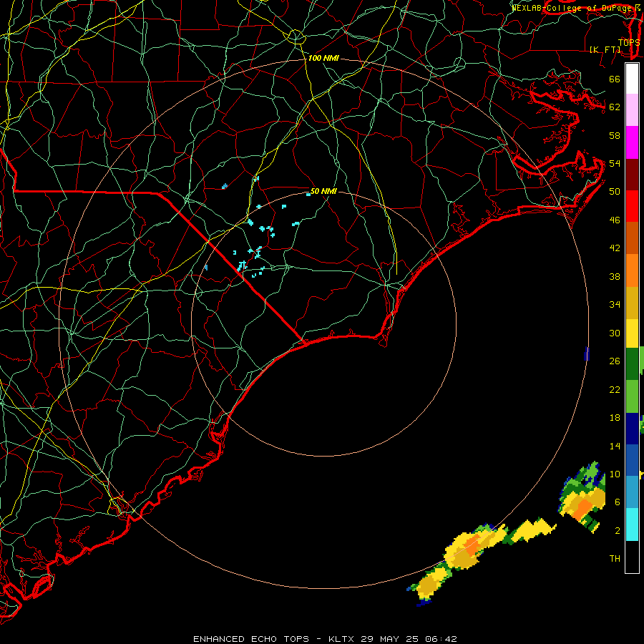Viewport: 644px width, 644px height.
Task: Click the '26' legend value
Action: 615,361
